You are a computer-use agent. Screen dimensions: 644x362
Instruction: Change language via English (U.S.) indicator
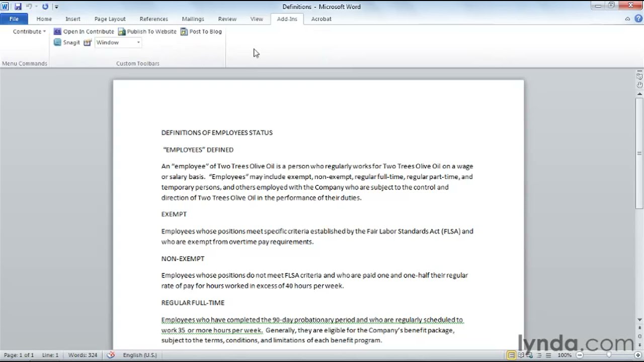(140, 355)
